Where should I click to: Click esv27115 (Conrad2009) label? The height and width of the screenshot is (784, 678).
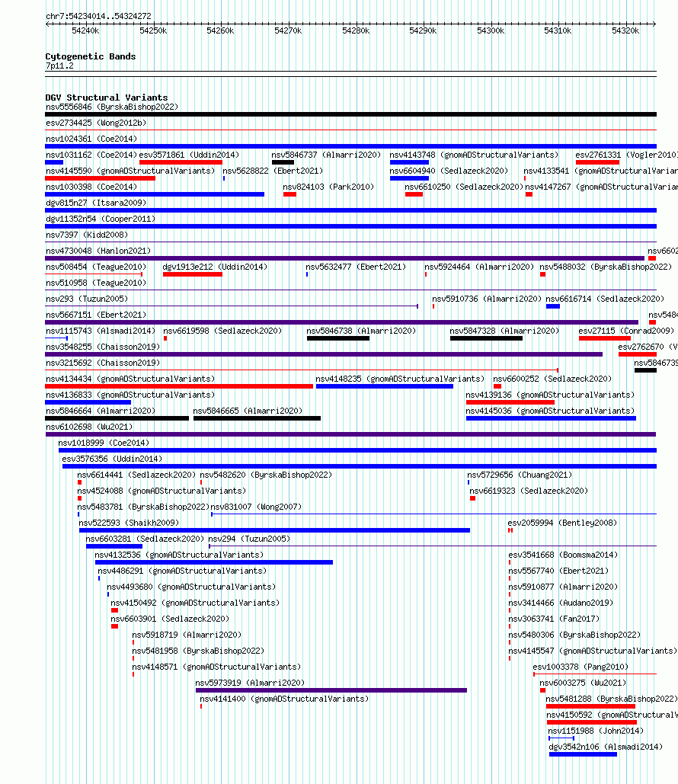(x=626, y=331)
